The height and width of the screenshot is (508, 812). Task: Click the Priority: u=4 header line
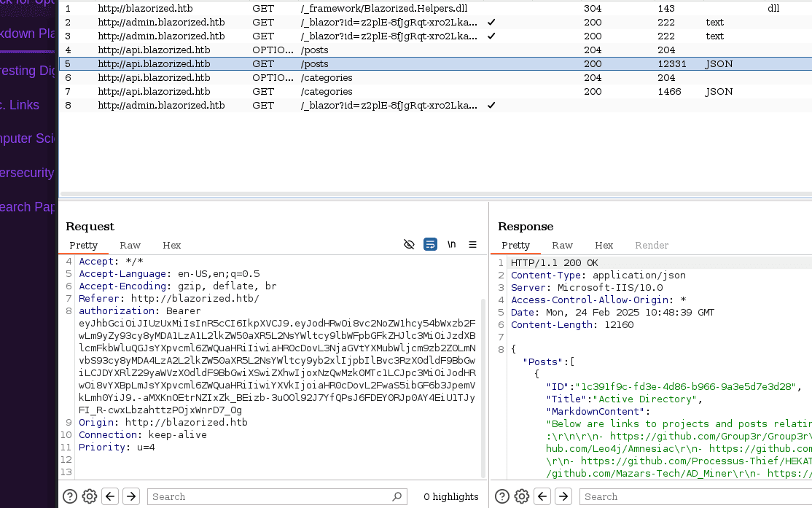(117, 448)
